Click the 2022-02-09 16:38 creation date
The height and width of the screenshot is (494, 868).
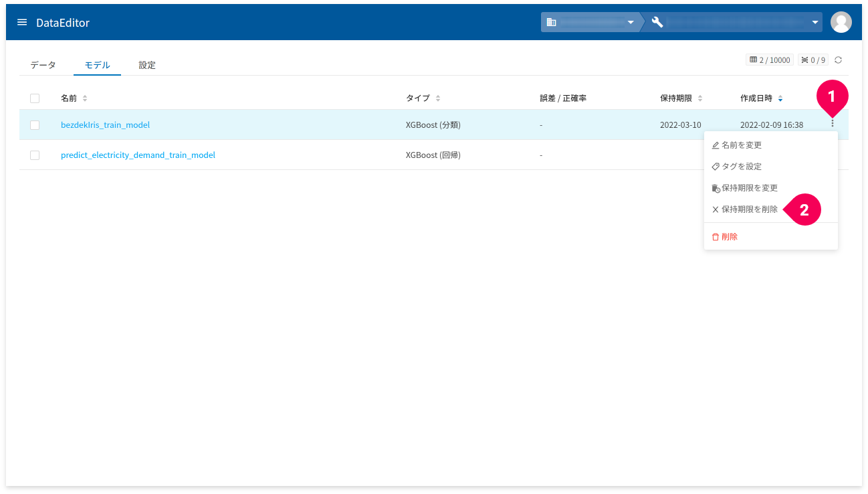(x=772, y=125)
